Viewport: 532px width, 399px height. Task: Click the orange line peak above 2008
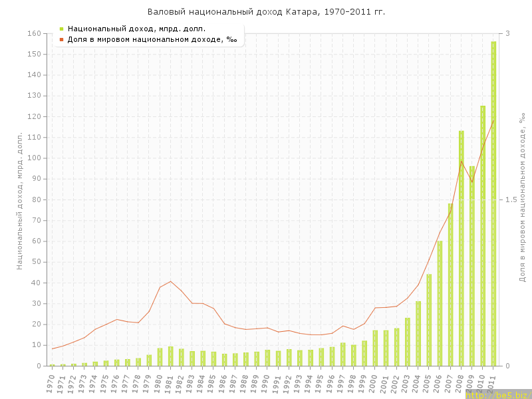point(462,161)
